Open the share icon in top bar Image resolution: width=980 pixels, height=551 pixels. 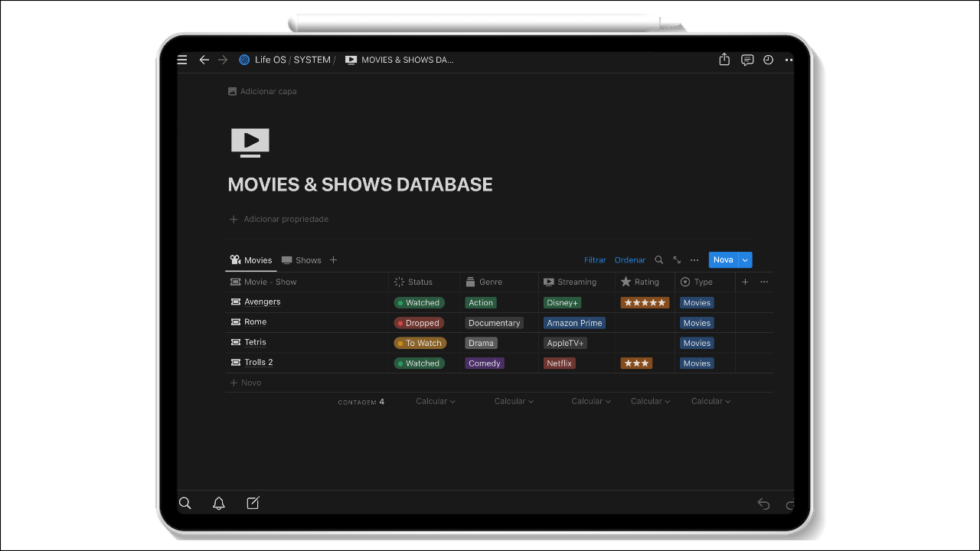point(724,59)
